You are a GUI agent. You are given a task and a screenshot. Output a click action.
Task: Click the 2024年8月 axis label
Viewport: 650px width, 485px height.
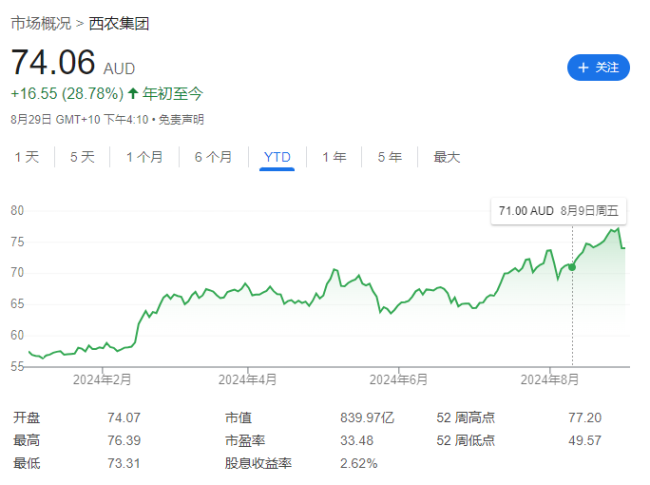click(550, 380)
